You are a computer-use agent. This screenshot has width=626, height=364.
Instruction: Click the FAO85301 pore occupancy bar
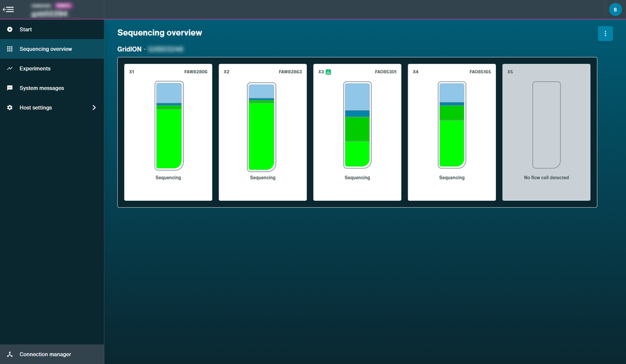pos(357,125)
